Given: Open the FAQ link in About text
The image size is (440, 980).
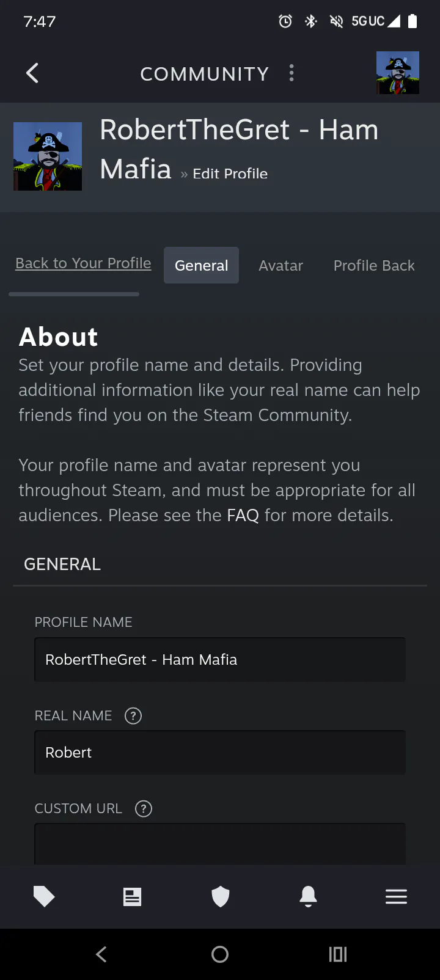Looking at the screenshot, I should coord(243,516).
